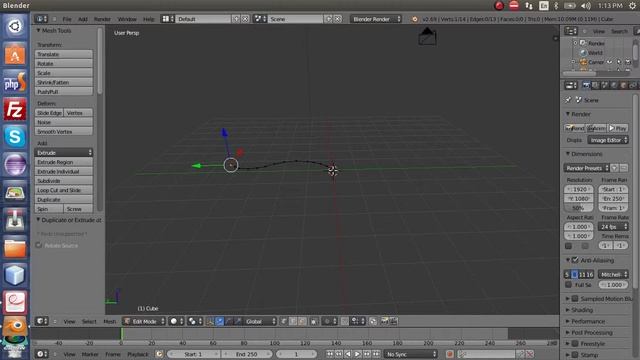Open the scene browse icon

coord(260,19)
